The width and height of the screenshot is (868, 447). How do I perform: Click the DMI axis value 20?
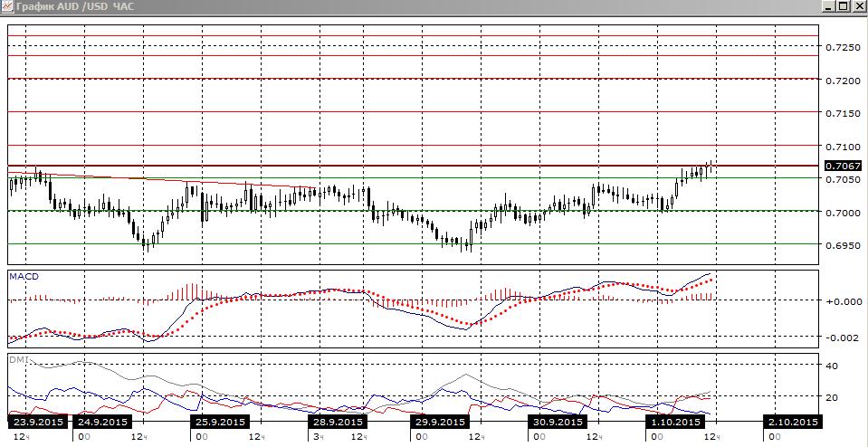832,398
